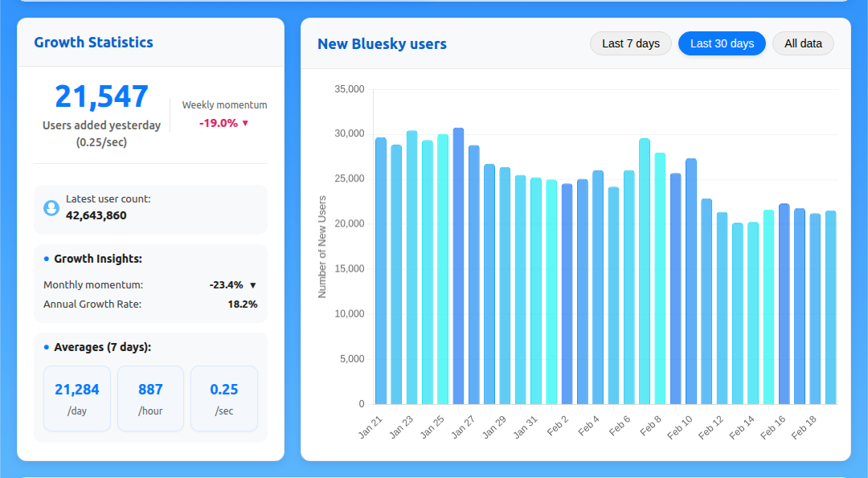
Task: Click the 21,547 users added yesterday figure
Action: click(x=101, y=96)
